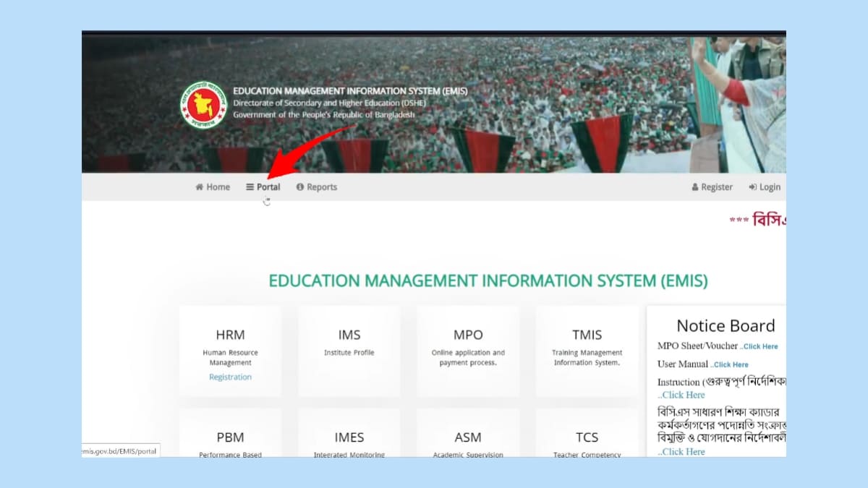
Task: Select the IMES Integrated Monitoring card
Action: pyautogui.click(x=349, y=438)
